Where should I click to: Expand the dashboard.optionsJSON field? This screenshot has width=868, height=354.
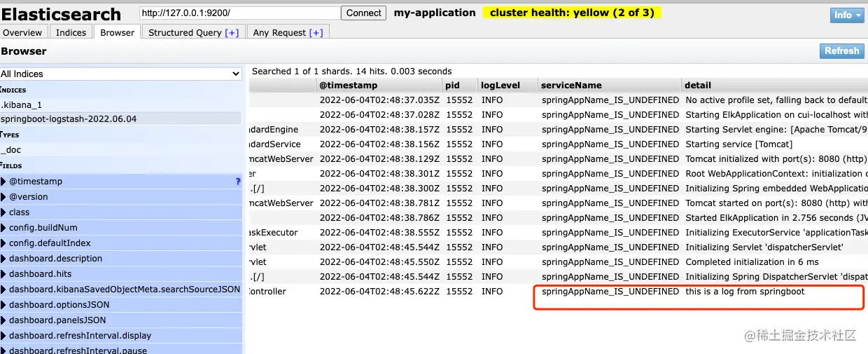tap(3, 305)
